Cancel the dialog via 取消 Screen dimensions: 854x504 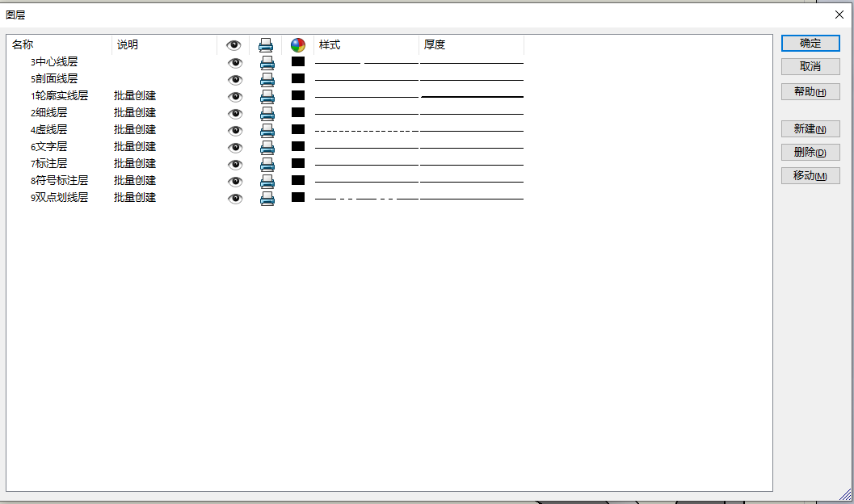click(810, 66)
